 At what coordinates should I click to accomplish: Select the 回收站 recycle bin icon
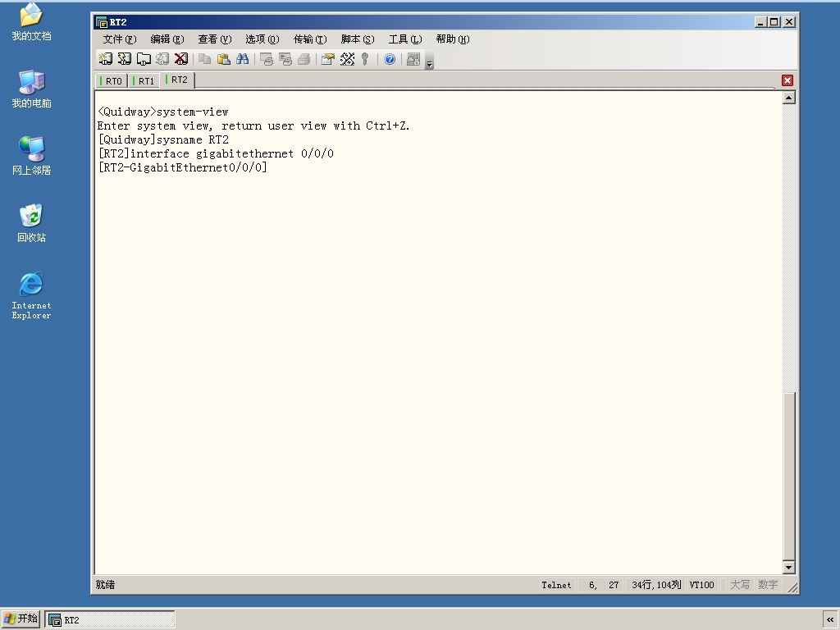point(32,223)
